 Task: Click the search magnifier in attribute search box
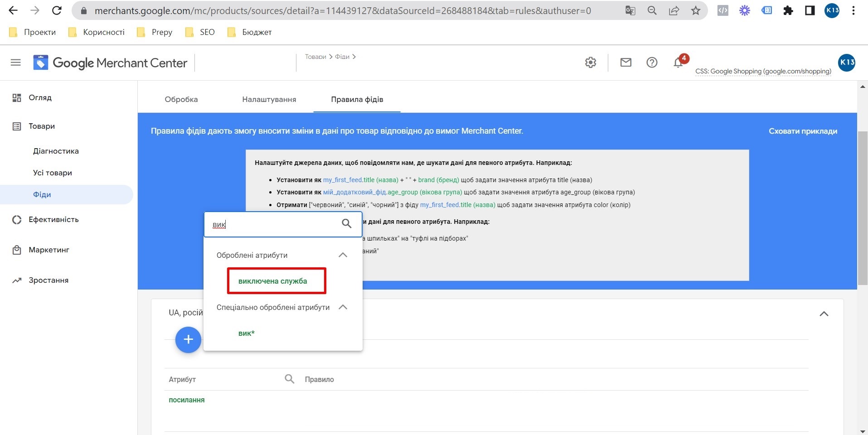coord(347,223)
